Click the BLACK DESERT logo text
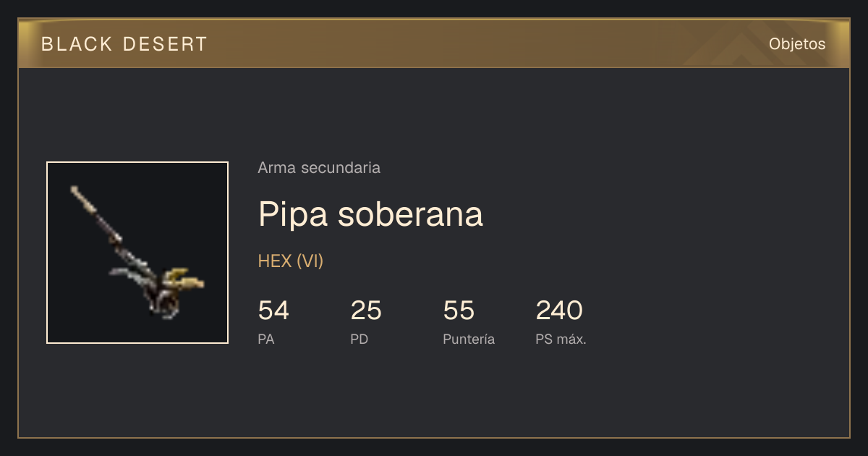The image size is (868, 456). coord(124,44)
